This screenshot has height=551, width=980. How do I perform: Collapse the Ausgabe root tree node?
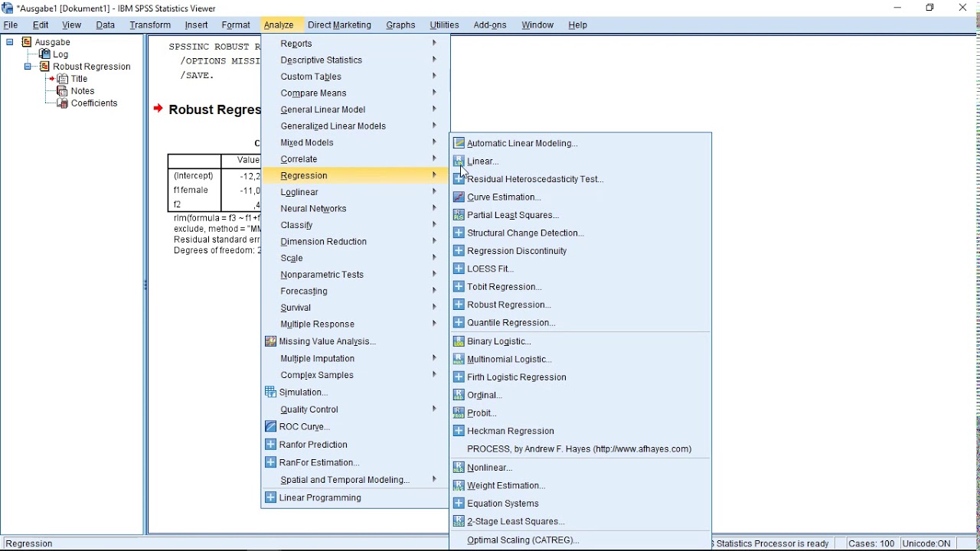click(10, 42)
